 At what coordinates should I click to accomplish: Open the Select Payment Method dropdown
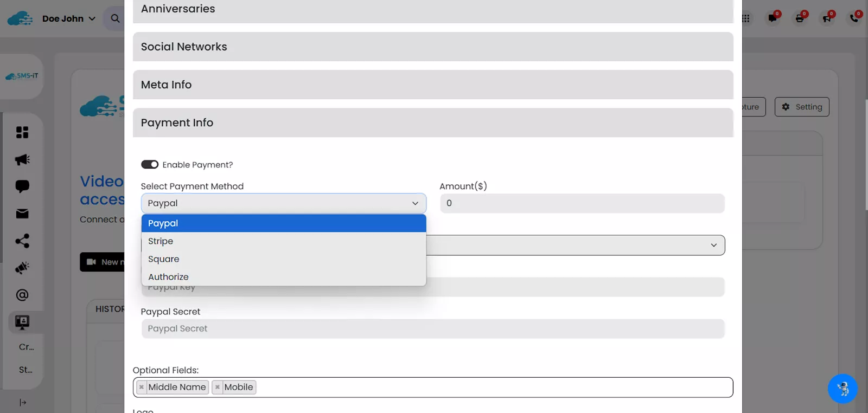click(283, 203)
